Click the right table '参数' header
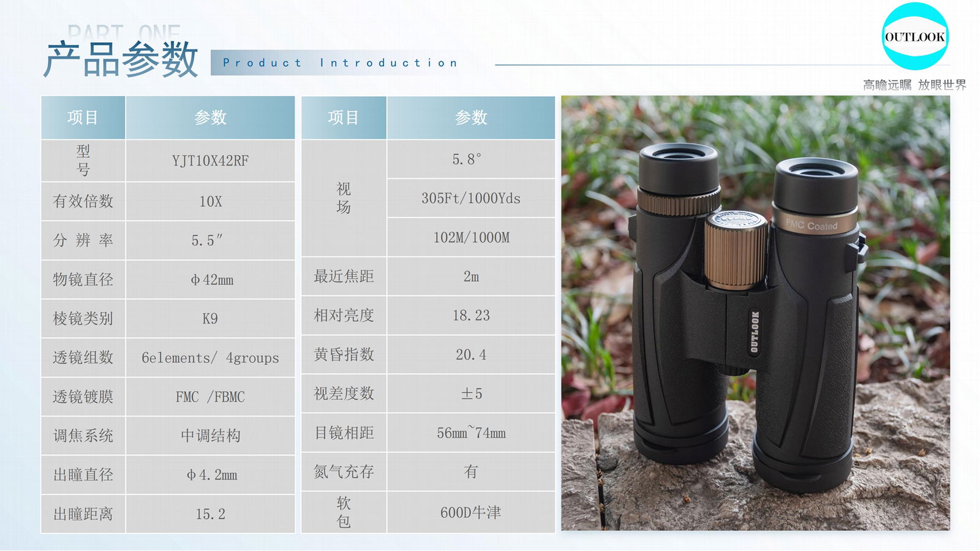The height and width of the screenshot is (551, 980). (x=471, y=117)
